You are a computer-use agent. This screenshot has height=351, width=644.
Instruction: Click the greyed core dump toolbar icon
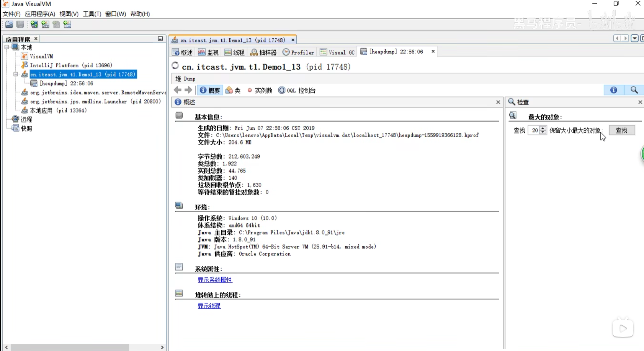click(56, 24)
